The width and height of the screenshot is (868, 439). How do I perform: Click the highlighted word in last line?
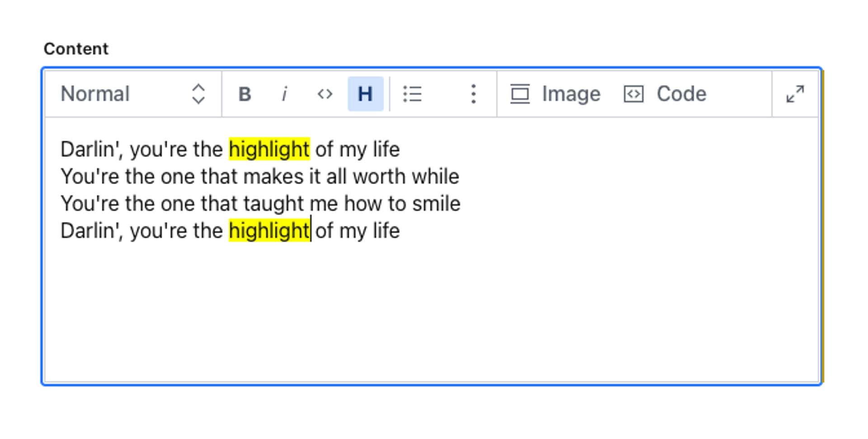[x=269, y=231]
